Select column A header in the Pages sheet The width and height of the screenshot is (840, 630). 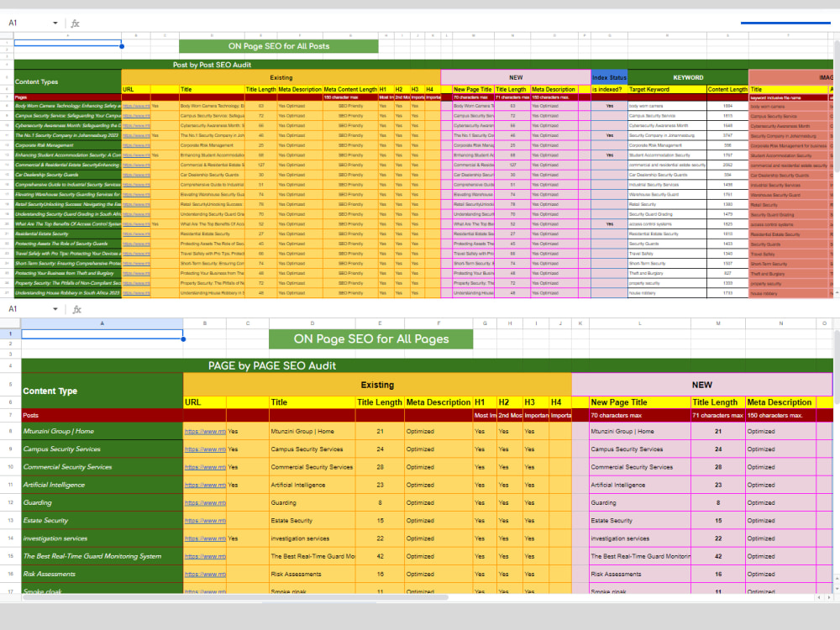coord(102,323)
